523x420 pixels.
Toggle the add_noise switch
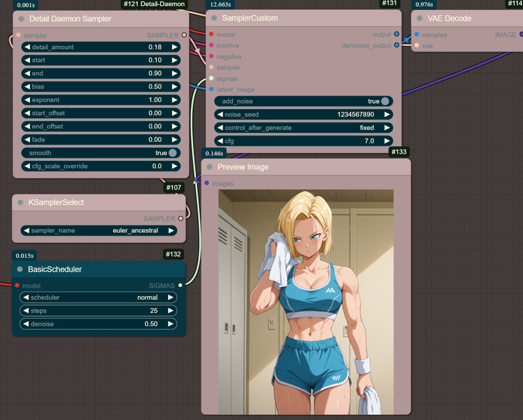(385, 101)
